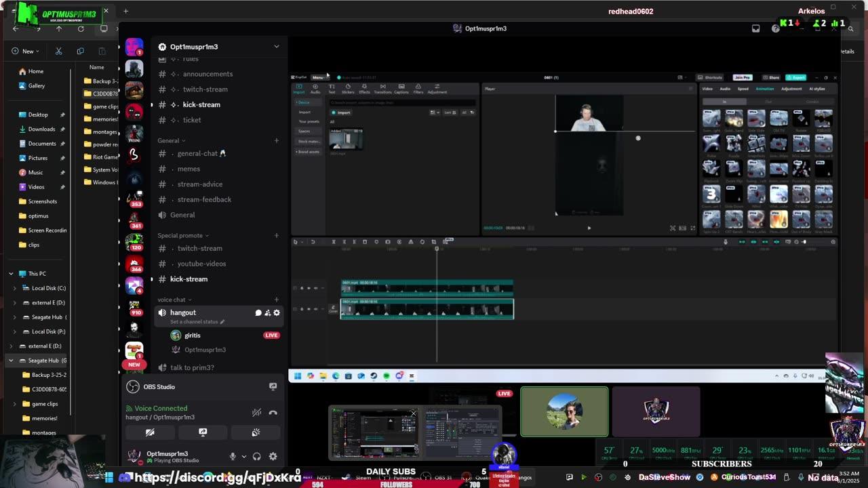Switch to Text tab in CapCut

tap(332, 88)
